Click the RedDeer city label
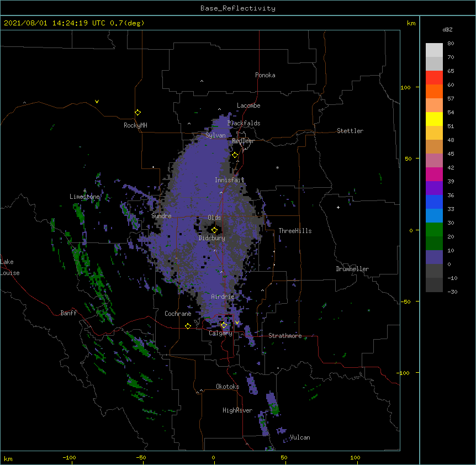This screenshot has height=465, width=476. pyautogui.click(x=243, y=141)
